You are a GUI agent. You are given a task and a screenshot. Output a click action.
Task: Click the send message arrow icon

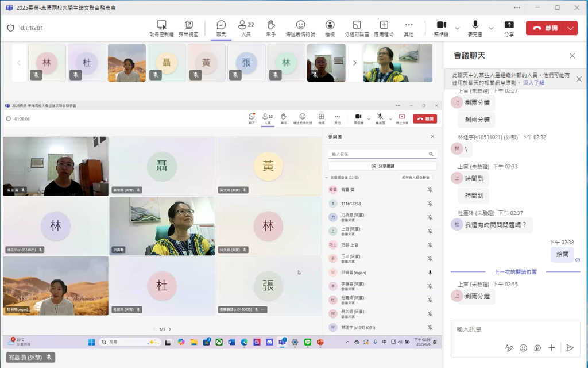pos(570,348)
